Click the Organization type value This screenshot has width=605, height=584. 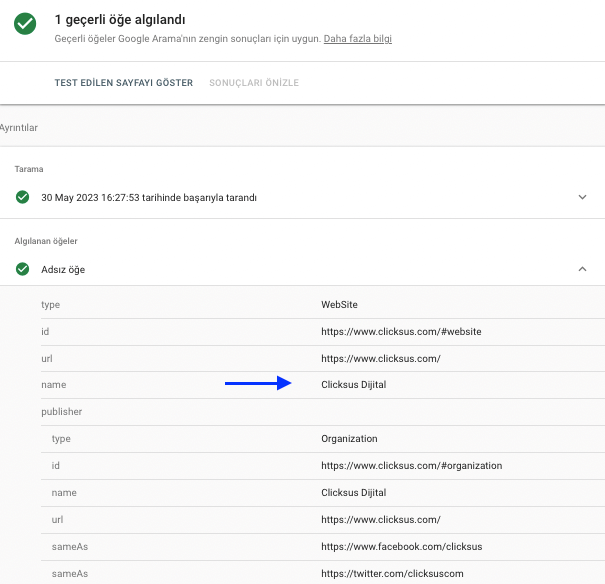click(349, 439)
